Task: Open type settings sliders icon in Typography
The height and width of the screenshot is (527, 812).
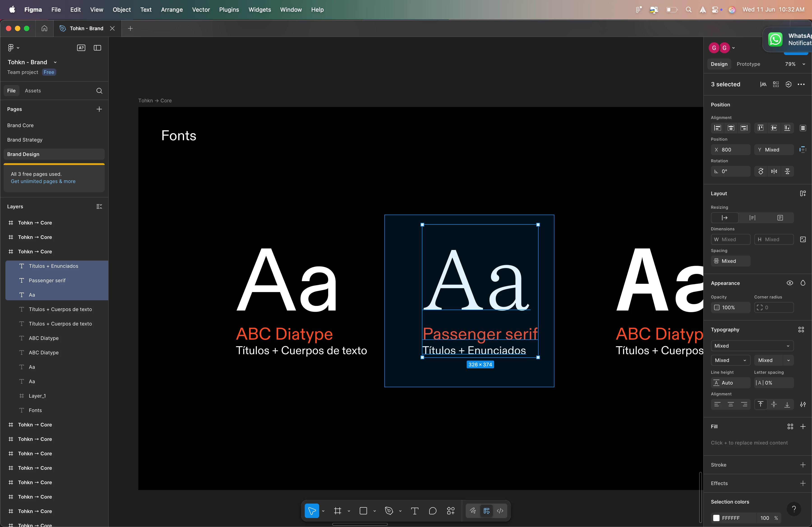Action: (x=803, y=404)
